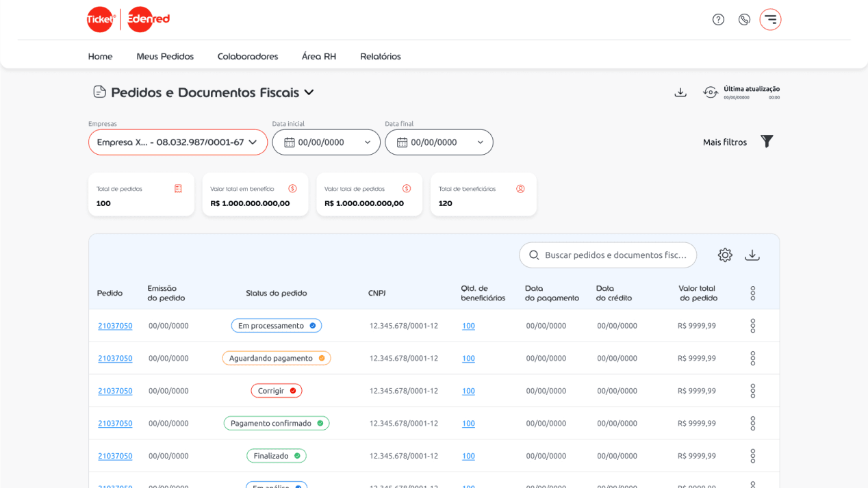868x488 pixels.
Task: Open the Data inicial dropdown arrow
Action: [x=368, y=142]
